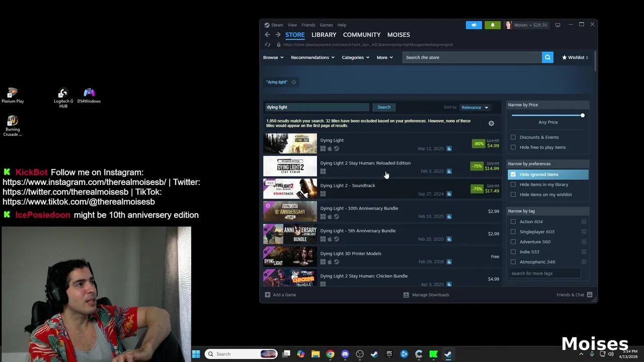Show hidden system tray icons chevron
The image size is (644, 362).
(581, 354)
